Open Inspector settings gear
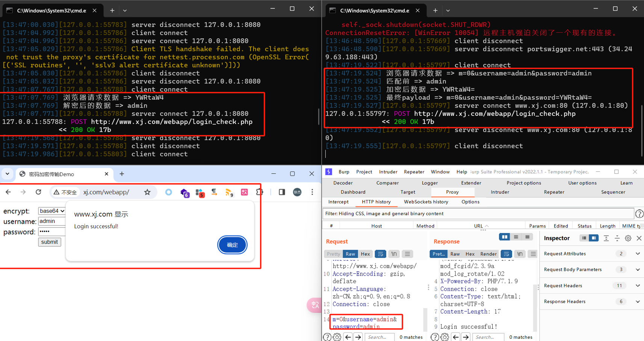The height and width of the screenshot is (341, 644). (x=628, y=238)
